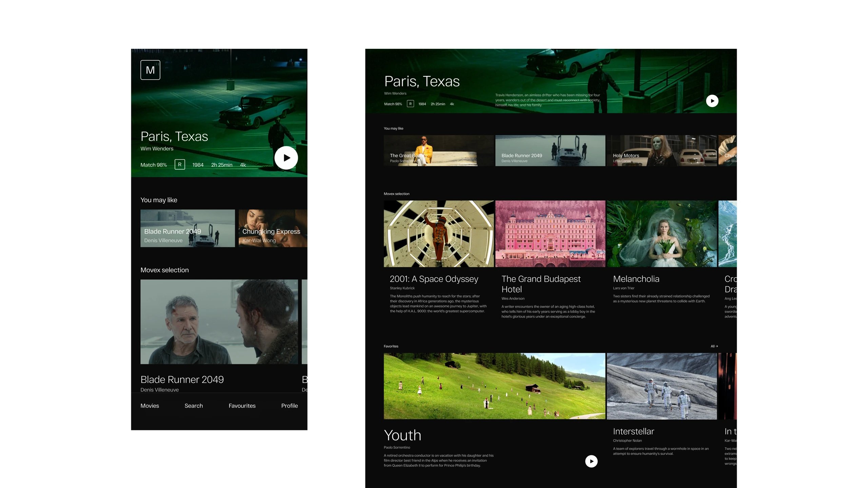Screen dimensions: 868x488
Task: Click the 'All →' link in Favorites
Action: 714,346
